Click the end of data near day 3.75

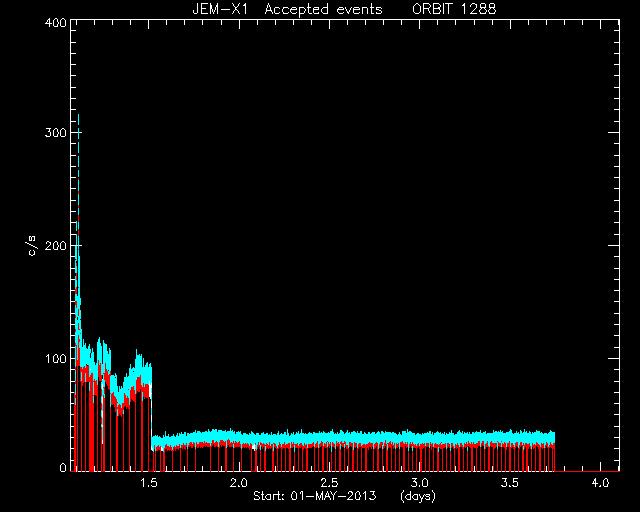(554, 451)
